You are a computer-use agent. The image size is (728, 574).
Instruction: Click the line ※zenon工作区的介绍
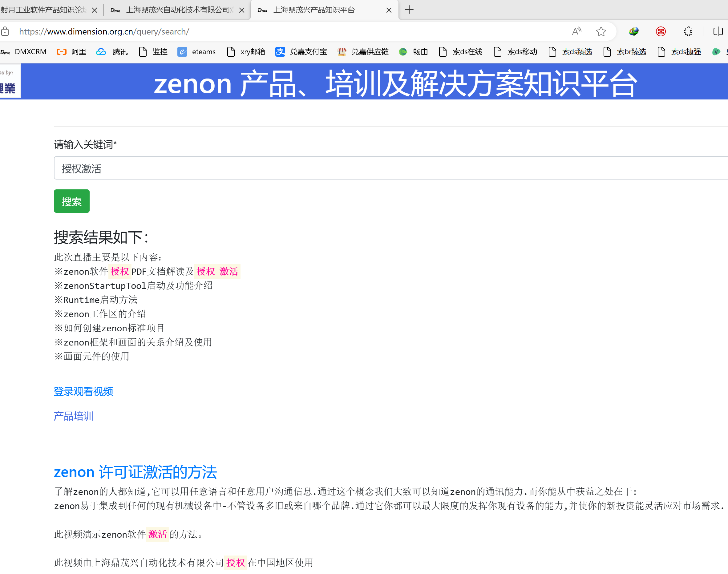(x=100, y=314)
